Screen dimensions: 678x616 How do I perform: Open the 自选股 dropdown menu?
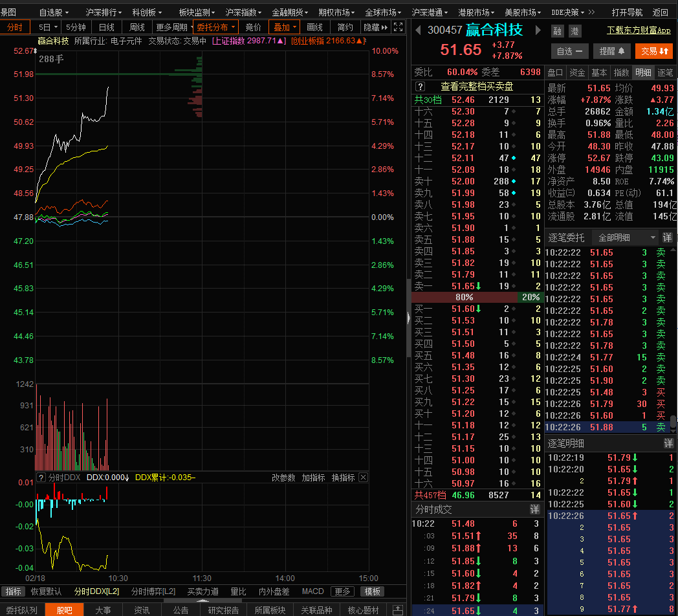tap(54, 12)
